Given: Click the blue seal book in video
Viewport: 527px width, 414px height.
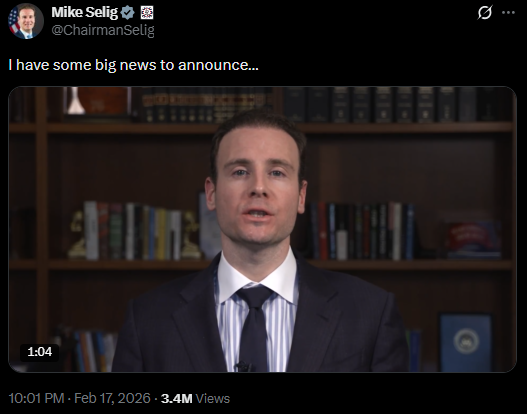Looking at the screenshot, I should point(466,342).
